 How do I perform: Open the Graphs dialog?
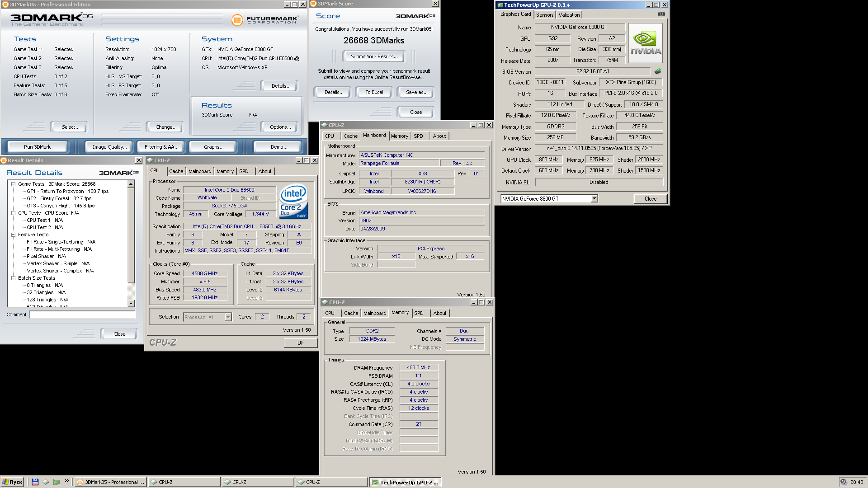pyautogui.click(x=213, y=147)
